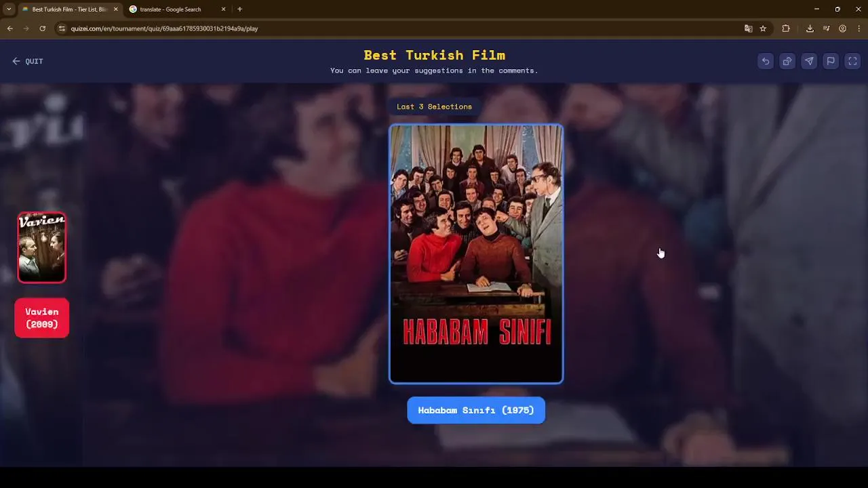Quit the tournament with QUIT arrow
This screenshot has width=868, height=488.
28,61
